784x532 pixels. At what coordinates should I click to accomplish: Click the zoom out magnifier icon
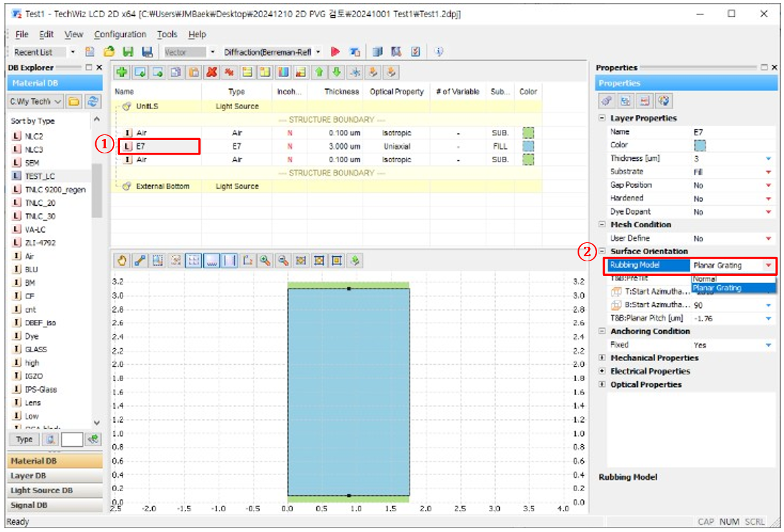(283, 260)
